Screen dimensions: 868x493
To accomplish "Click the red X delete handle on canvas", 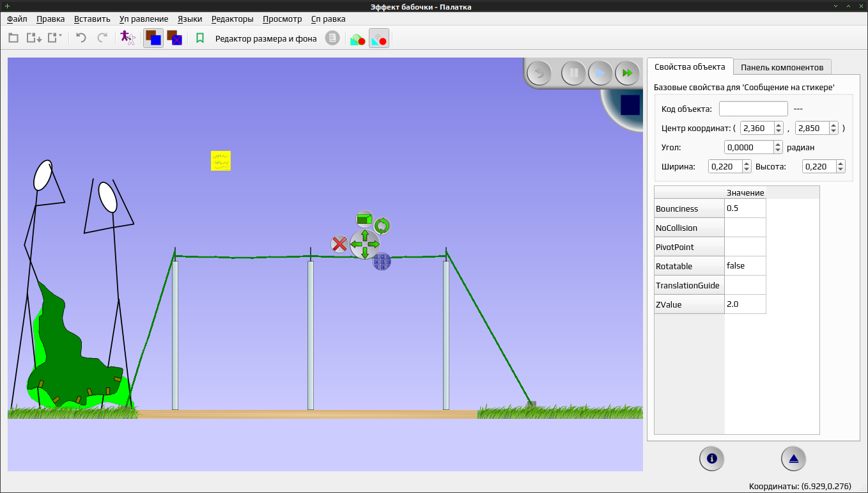I will point(339,244).
